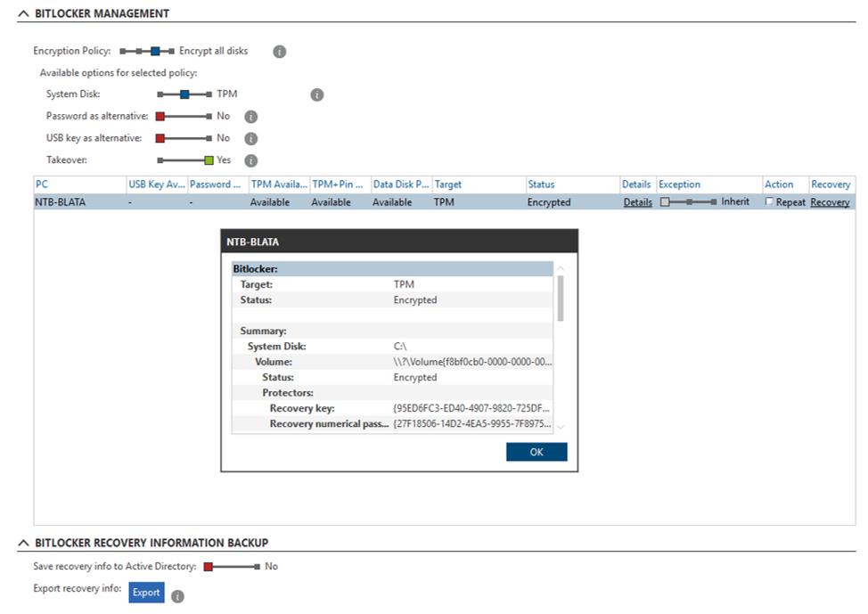This screenshot has height=614, width=868.
Task: Click info icon for Password as alternative
Action: tap(250, 117)
